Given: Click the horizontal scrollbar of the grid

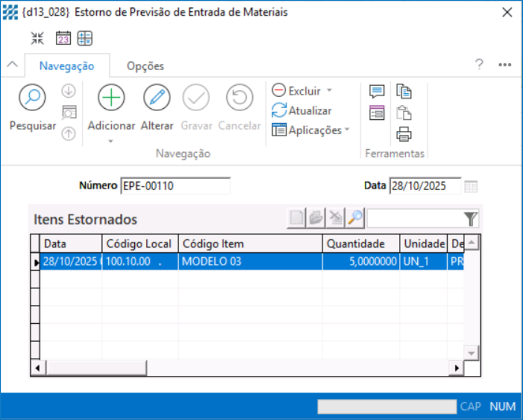Looking at the screenshot, I should (249, 368).
